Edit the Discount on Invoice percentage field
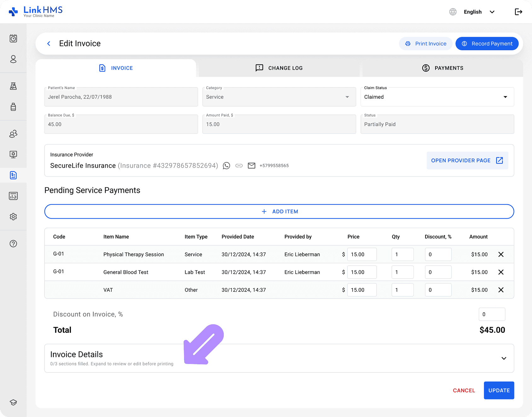The image size is (532, 417). (492, 314)
